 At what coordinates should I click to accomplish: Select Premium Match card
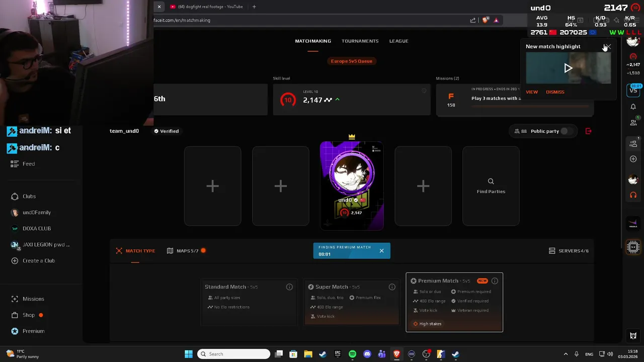click(x=454, y=303)
